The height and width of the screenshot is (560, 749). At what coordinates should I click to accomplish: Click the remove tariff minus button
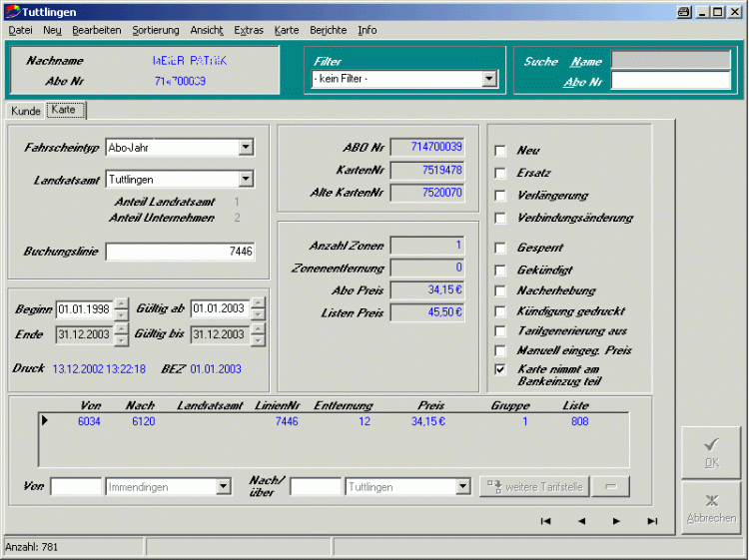[x=610, y=486]
